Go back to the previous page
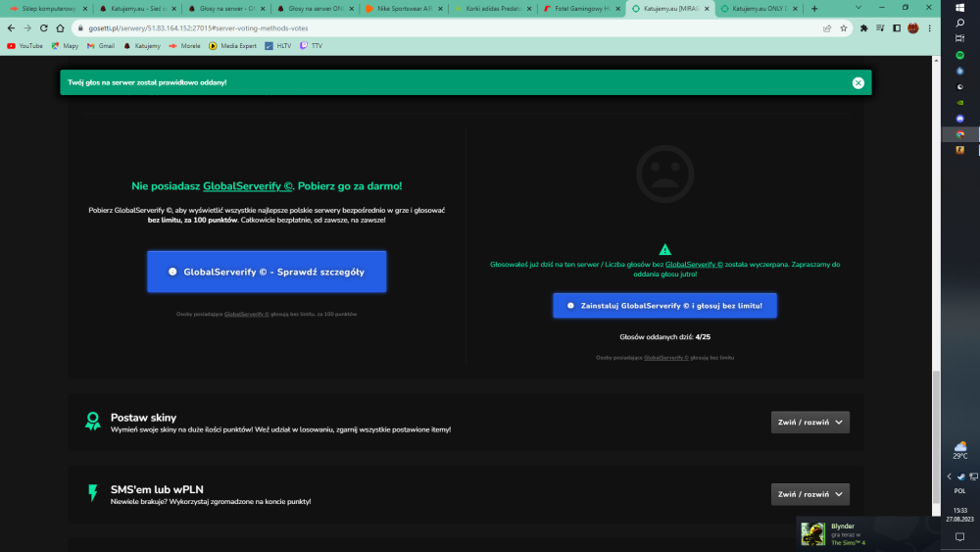980x552 pixels. [11, 28]
